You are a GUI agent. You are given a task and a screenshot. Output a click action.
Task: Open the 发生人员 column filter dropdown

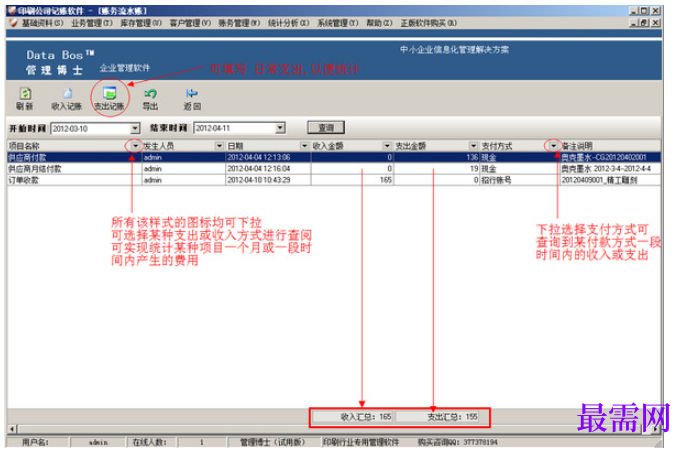[x=219, y=146]
